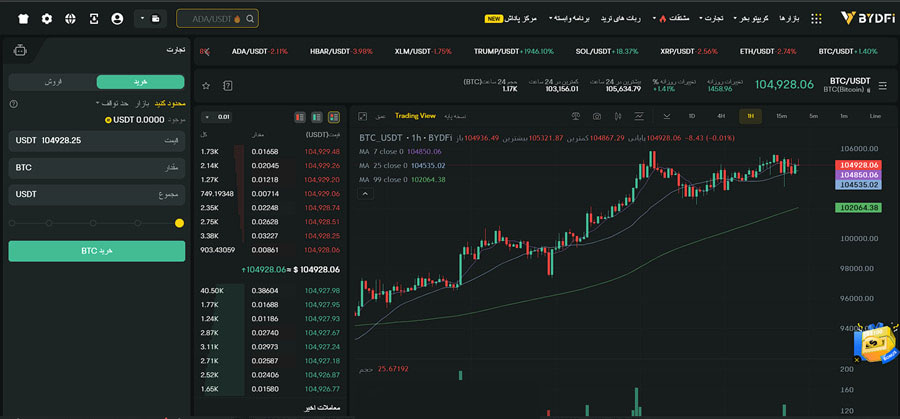Set amount slider to the 100% yellow handle
900x419 pixels.
(x=180, y=223)
